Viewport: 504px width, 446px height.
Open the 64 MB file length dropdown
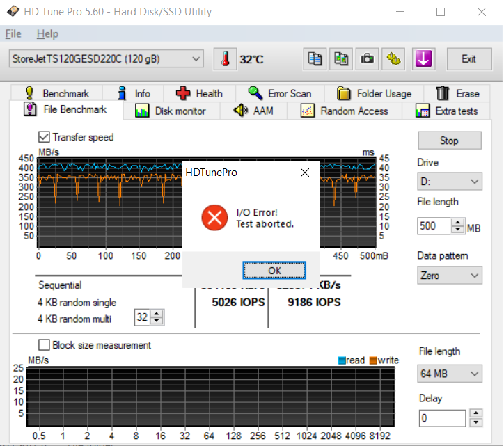[450, 374]
